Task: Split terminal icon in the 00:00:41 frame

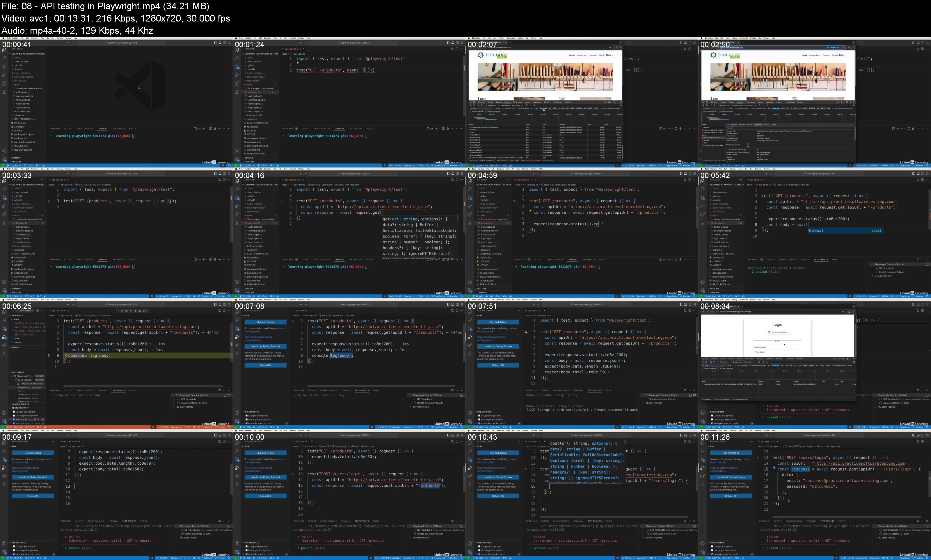Action: (x=211, y=129)
